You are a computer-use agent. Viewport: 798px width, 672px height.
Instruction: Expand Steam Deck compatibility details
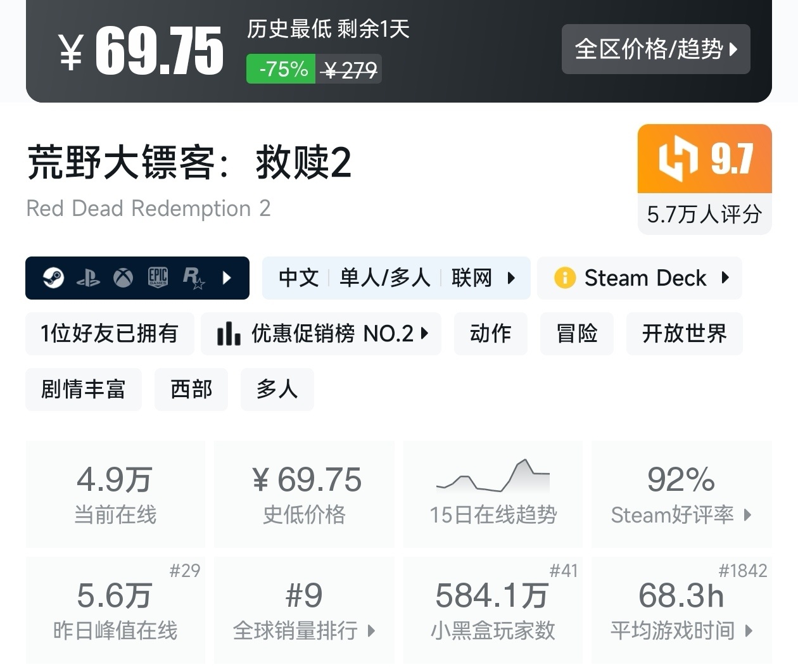(x=725, y=277)
